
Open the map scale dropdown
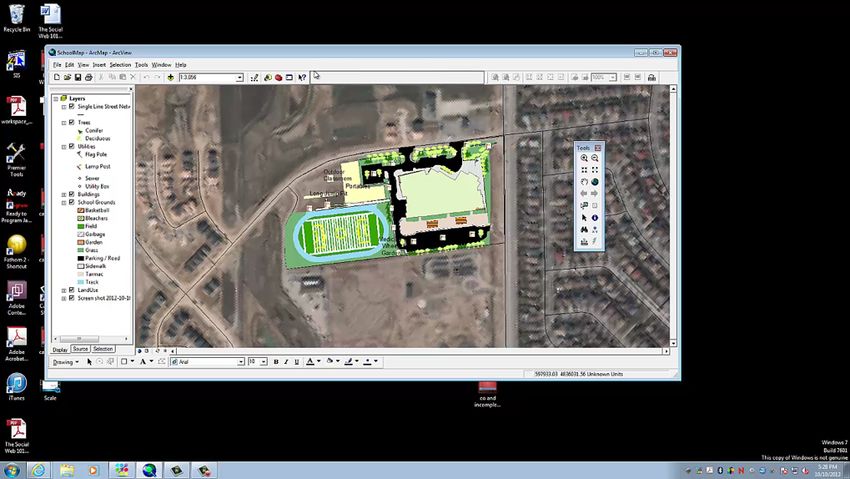coord(239,78)
